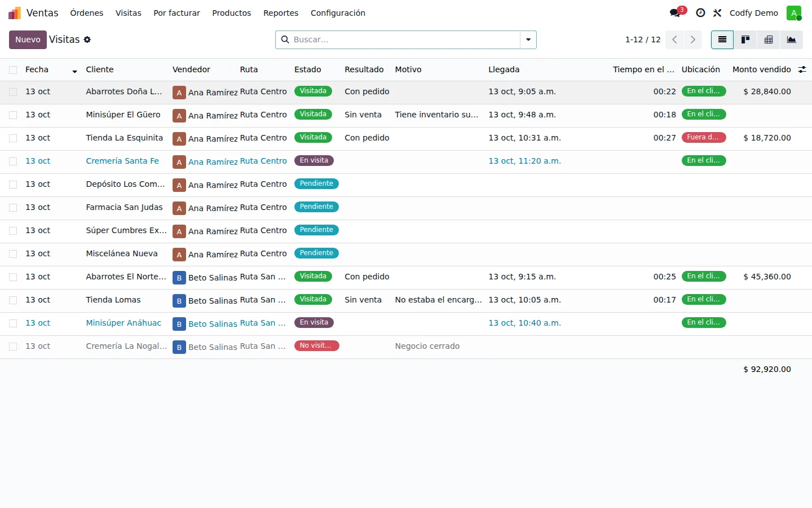Viewport: 812px width, 508px height.
Task: Tick the Farmacia San Judas row checkbox
Action: [x=13, y=208]
